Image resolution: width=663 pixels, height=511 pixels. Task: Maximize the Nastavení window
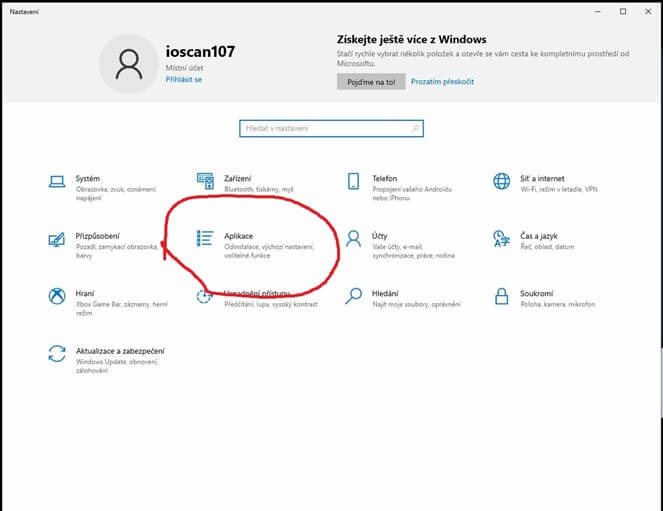(623, 11)
